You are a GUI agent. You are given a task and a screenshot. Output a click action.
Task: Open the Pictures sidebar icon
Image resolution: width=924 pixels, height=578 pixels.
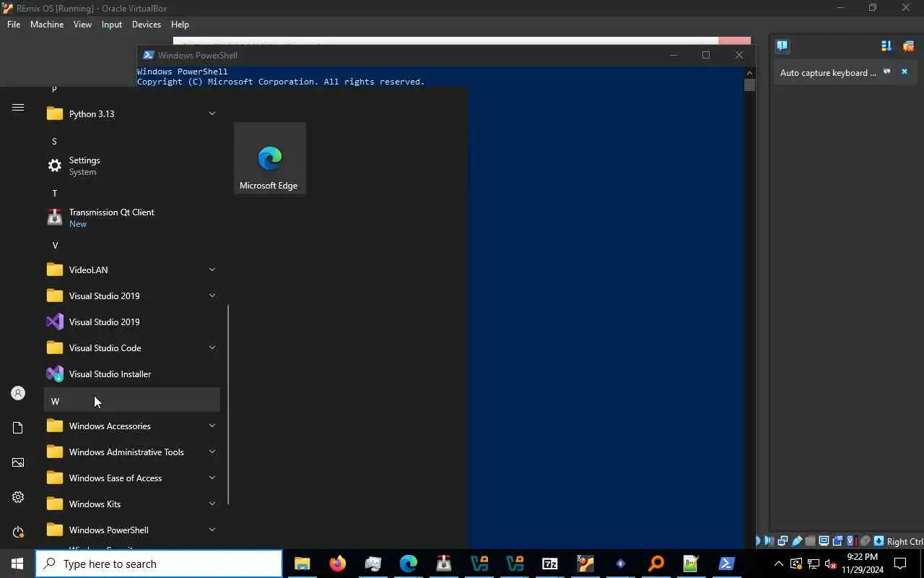pos(18,462)
